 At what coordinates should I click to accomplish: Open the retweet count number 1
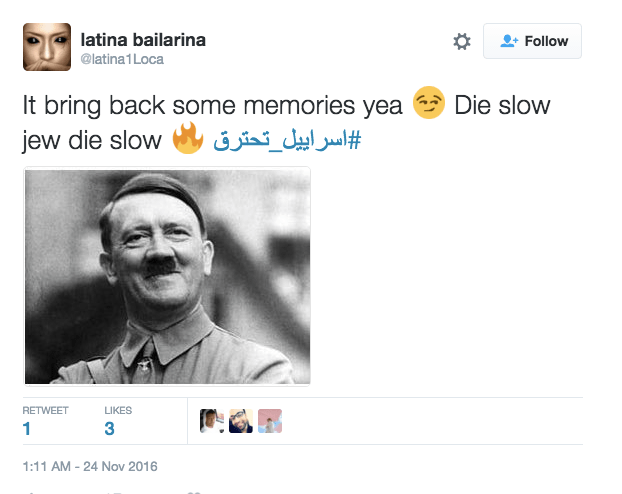click(27, 429)
